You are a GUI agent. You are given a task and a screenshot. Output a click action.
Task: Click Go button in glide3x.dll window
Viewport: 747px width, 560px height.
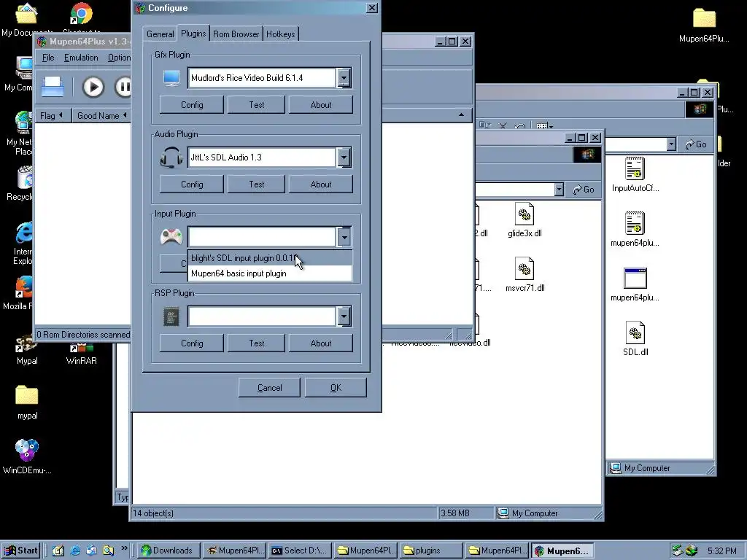(x=584, y=190)
